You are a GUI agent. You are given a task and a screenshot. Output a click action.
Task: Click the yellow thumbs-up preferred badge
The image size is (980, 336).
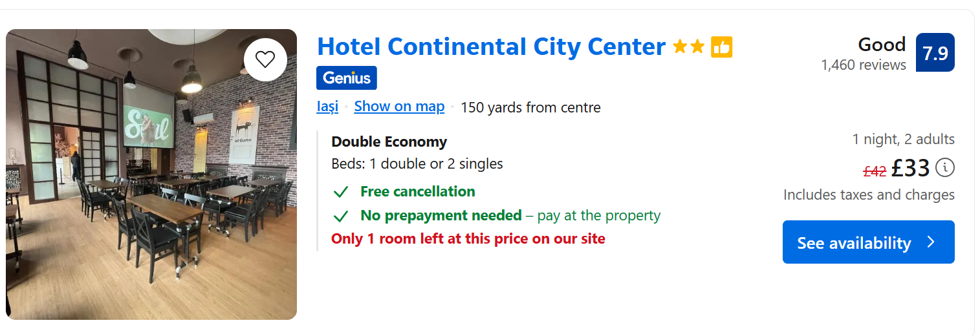[x=721, y=47]
